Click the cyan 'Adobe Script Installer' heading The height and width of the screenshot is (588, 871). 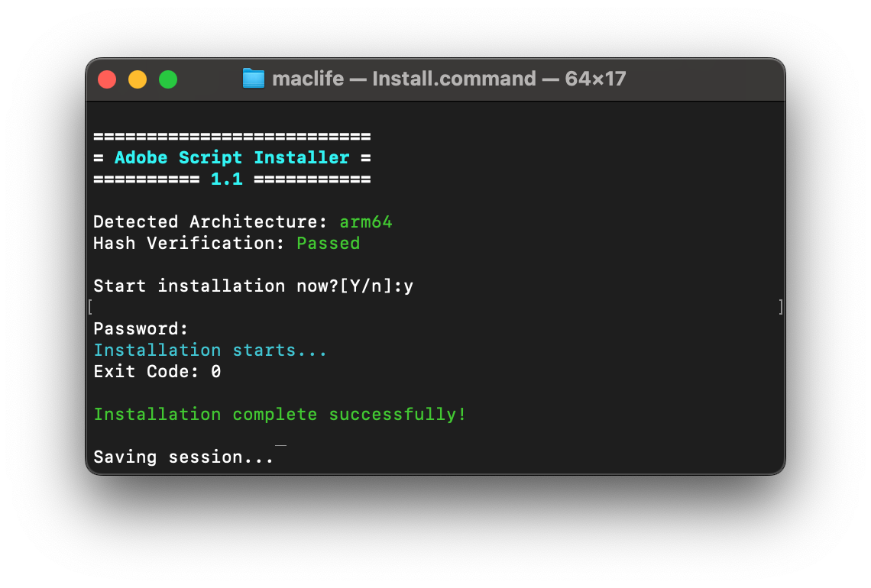coord(232,158)
